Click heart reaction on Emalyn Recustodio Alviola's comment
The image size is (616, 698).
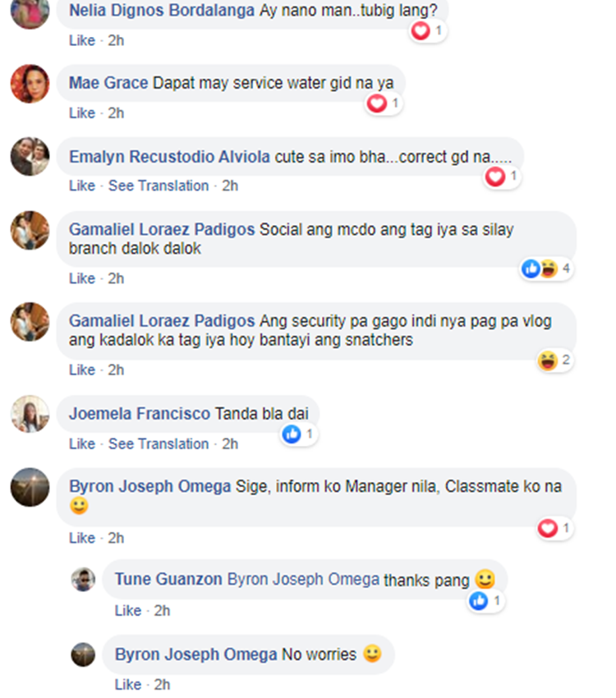coord(495,177)
